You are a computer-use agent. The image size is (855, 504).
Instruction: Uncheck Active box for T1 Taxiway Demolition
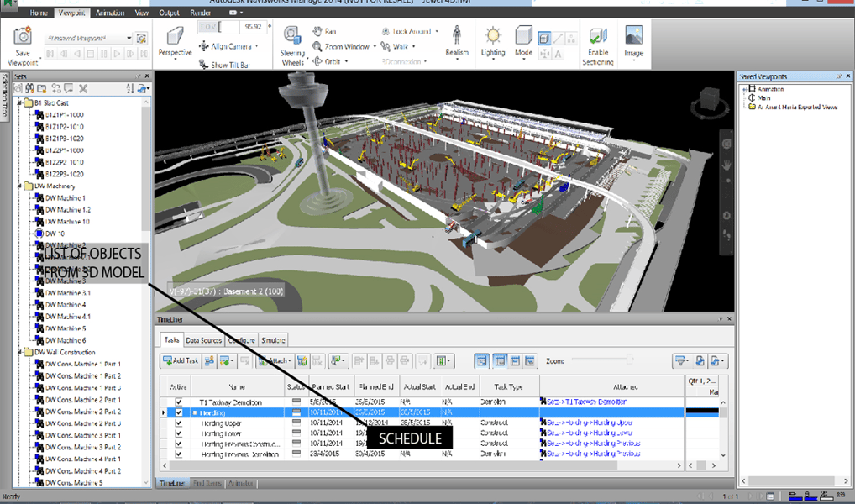[x=178, y=402]
